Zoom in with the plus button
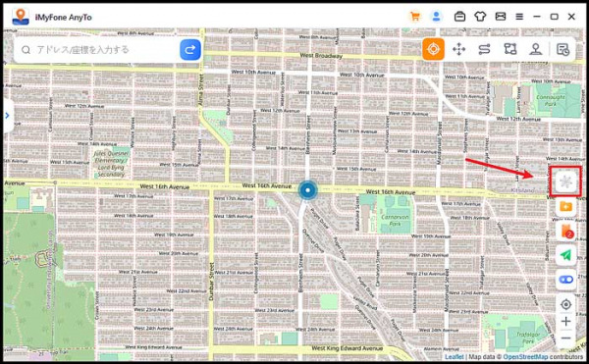 click(x=565, y=322)
